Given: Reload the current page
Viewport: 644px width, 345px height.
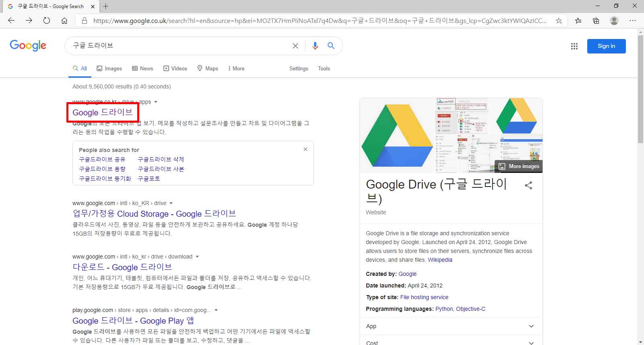Looking at the screenshot, I should click(47, 21).
